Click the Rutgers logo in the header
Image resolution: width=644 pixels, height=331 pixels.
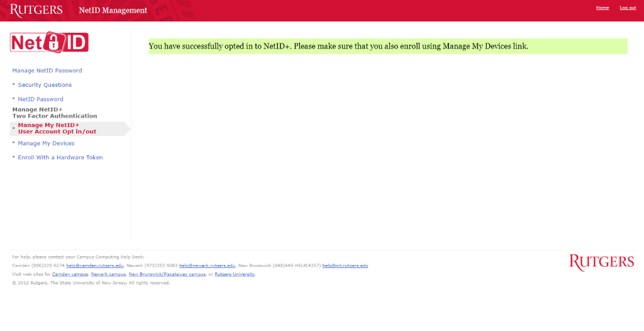pos(36,10)
